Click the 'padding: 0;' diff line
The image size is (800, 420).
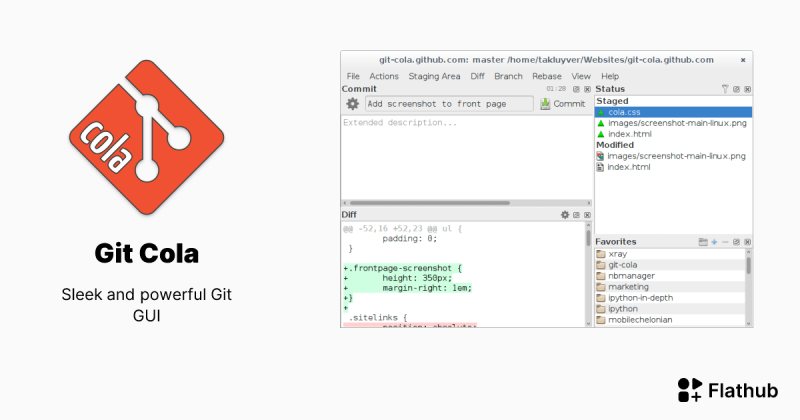tap(410, 239)
